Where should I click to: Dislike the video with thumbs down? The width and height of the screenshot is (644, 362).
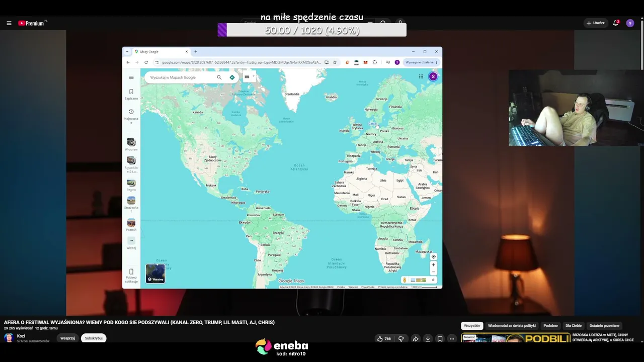pos(401,339)
